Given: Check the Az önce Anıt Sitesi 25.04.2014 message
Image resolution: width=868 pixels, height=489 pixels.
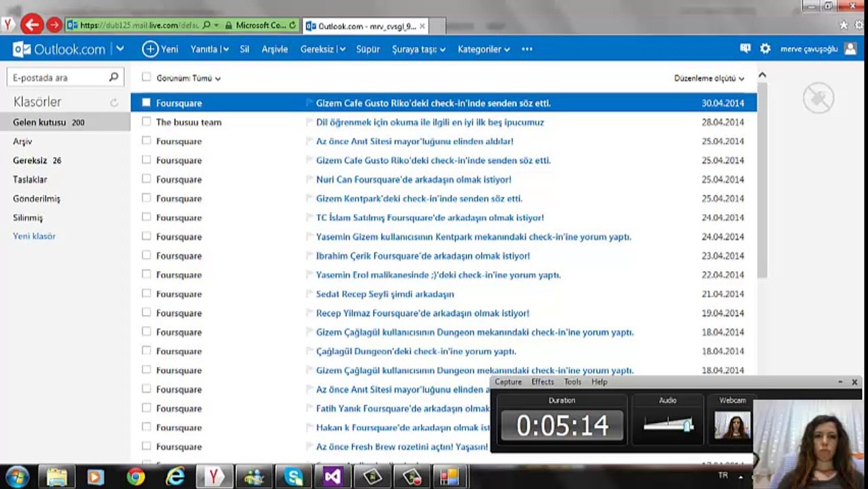Looking at the screenshot, I should click(146, 141).
